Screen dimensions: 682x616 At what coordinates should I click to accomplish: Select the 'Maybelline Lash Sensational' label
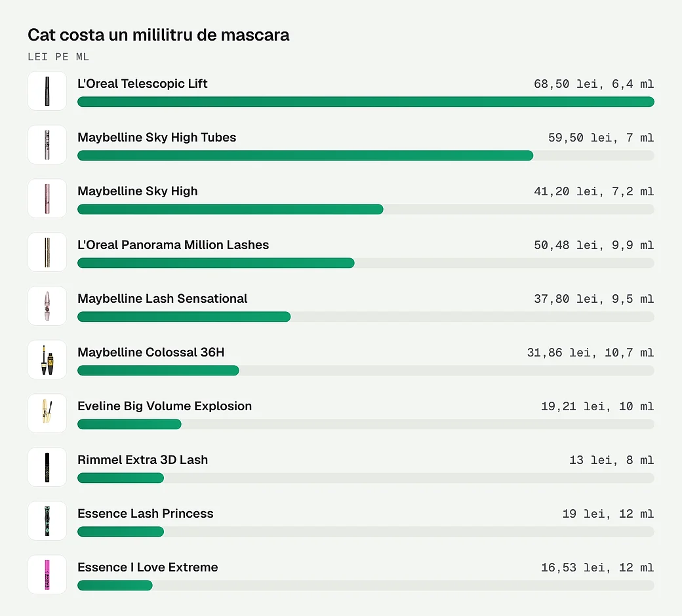162,299
